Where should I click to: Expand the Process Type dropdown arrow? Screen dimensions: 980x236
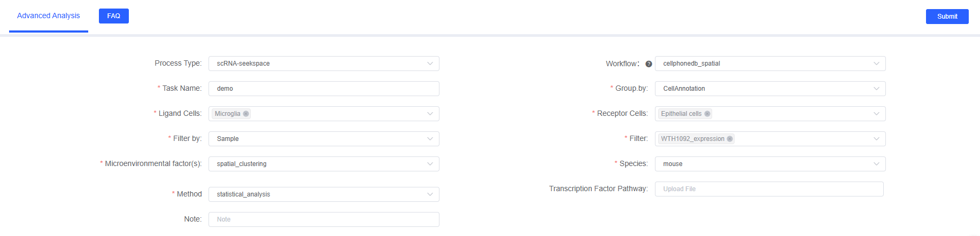coord(430,64)
